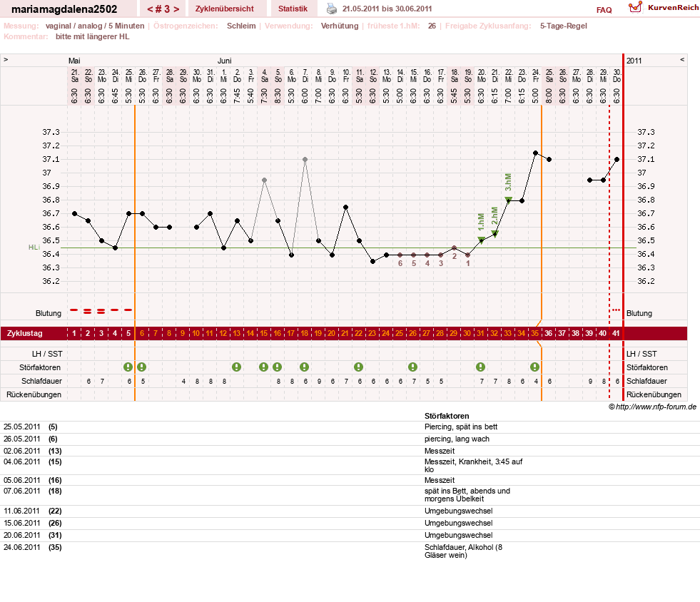This screenshot has height=602, width=700.
Task: Click the comment 'bitte mit längerer HL'
Action: [93, 36]
